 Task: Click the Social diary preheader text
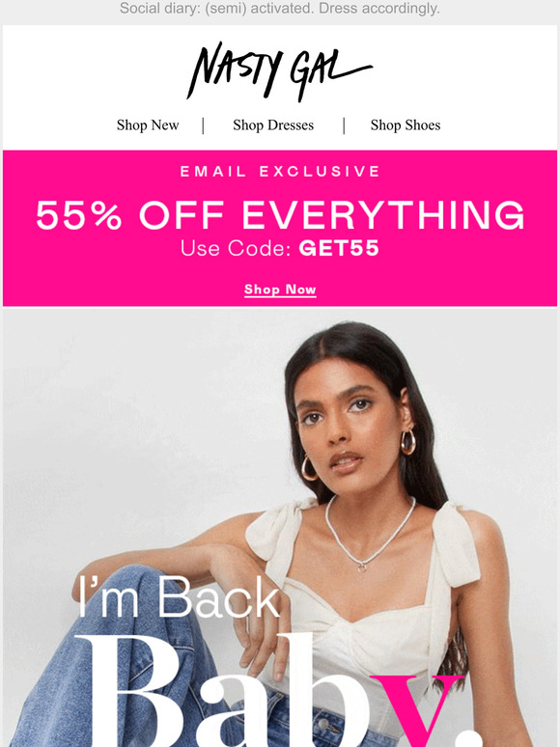280,9
